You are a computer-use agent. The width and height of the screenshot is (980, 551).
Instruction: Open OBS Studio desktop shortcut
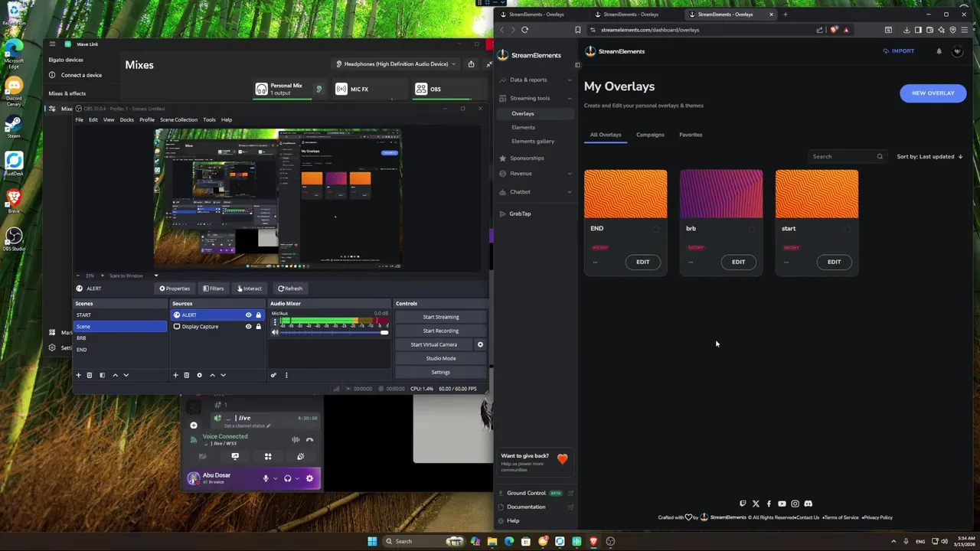point(14,239)
